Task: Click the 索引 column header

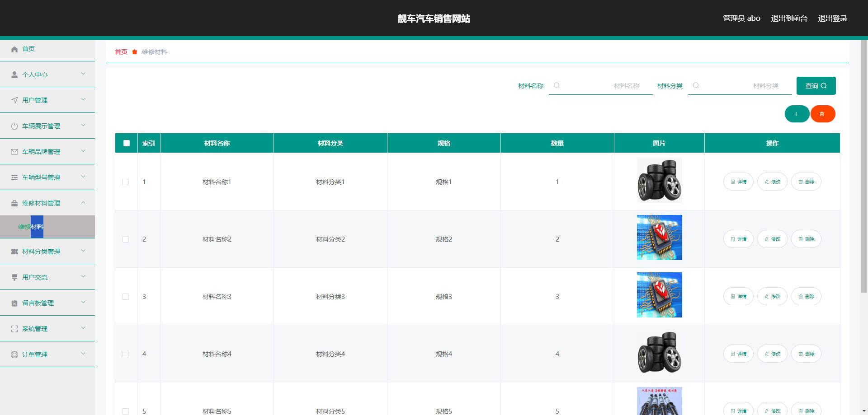Action: pos(149,143)
